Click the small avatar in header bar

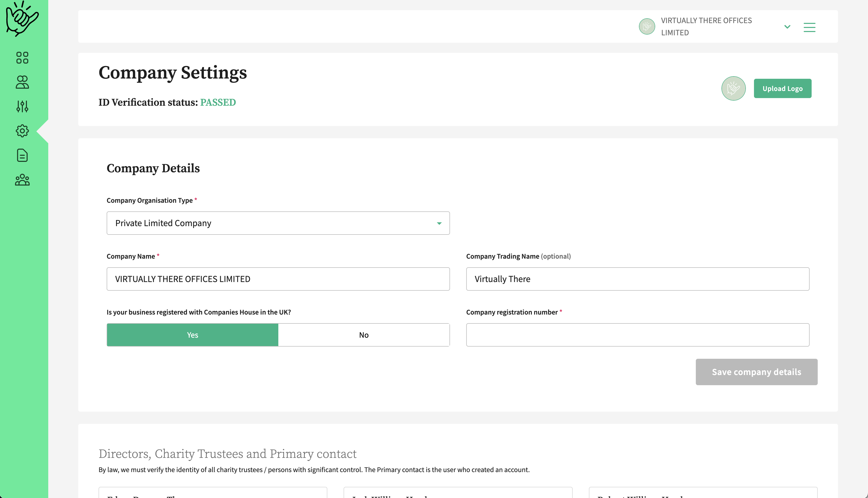647,26
